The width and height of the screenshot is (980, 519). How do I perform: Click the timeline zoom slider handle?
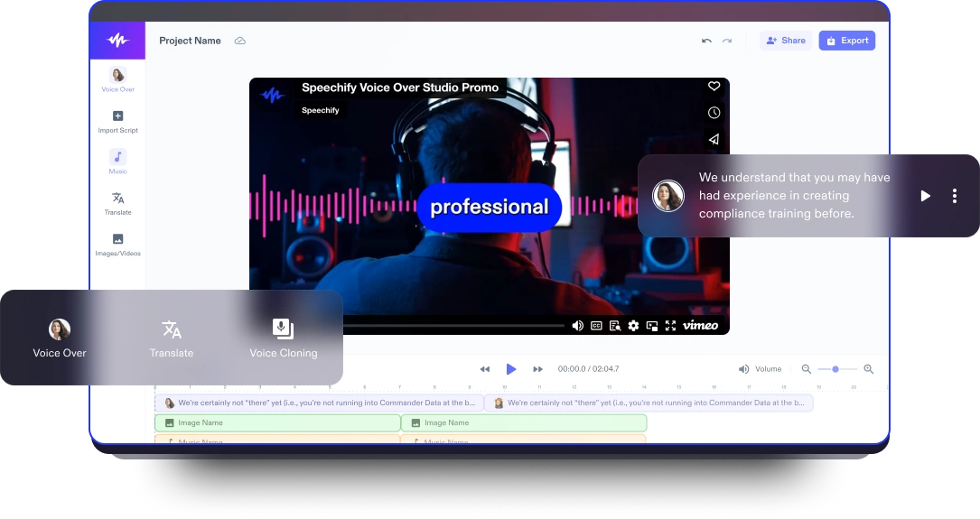[x=835, y=369]
